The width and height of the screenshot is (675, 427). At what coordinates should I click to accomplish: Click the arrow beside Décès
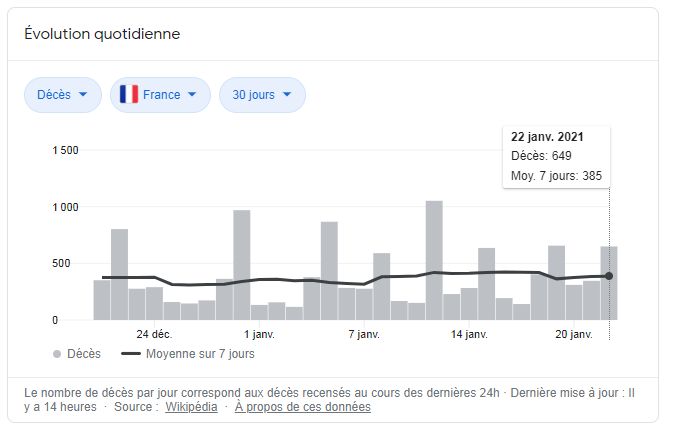tap(82, 95)
